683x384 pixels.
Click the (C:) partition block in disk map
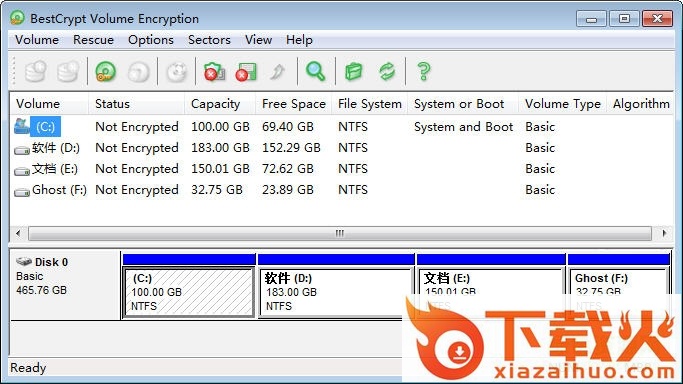(x=189, y=292)
